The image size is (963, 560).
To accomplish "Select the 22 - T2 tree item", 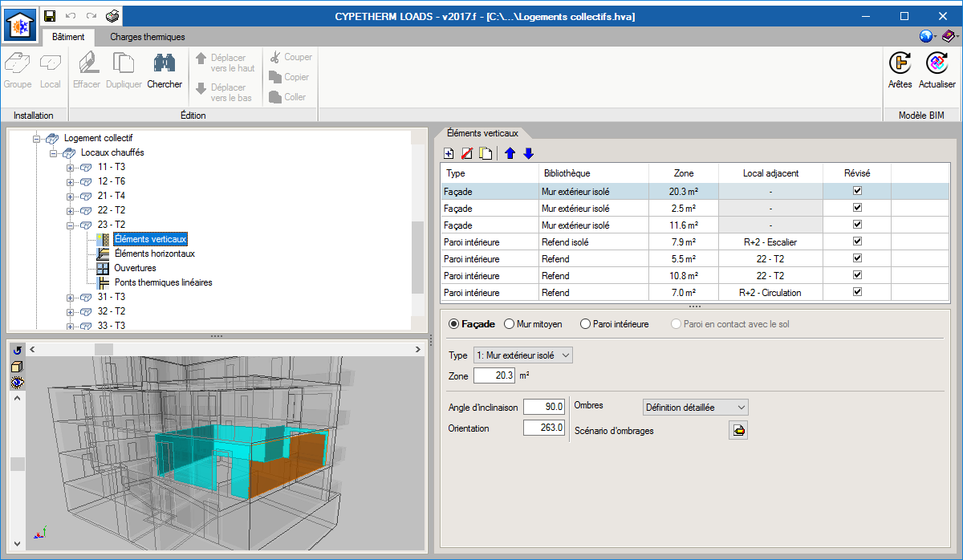I will pos(112,210).
